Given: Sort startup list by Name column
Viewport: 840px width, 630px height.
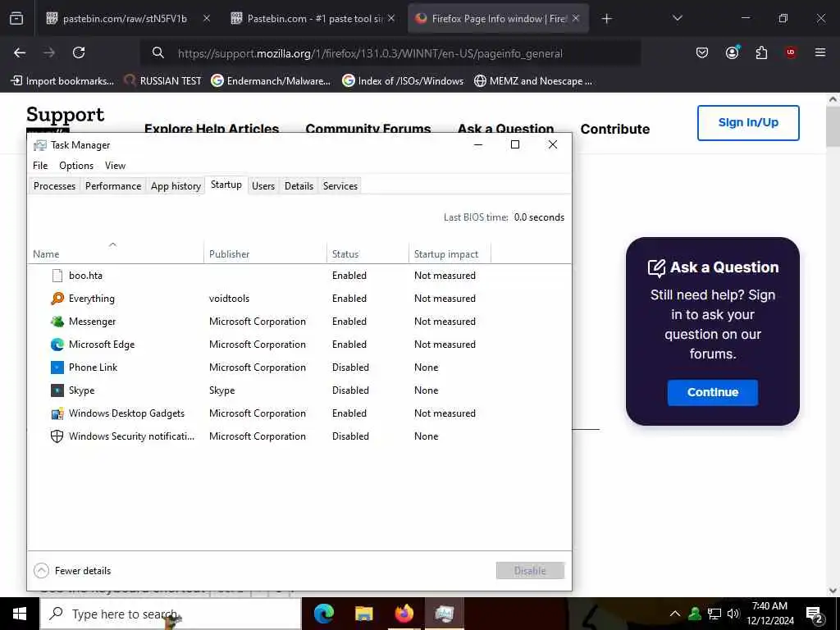Looking at the screenshot, I should 115,254.
